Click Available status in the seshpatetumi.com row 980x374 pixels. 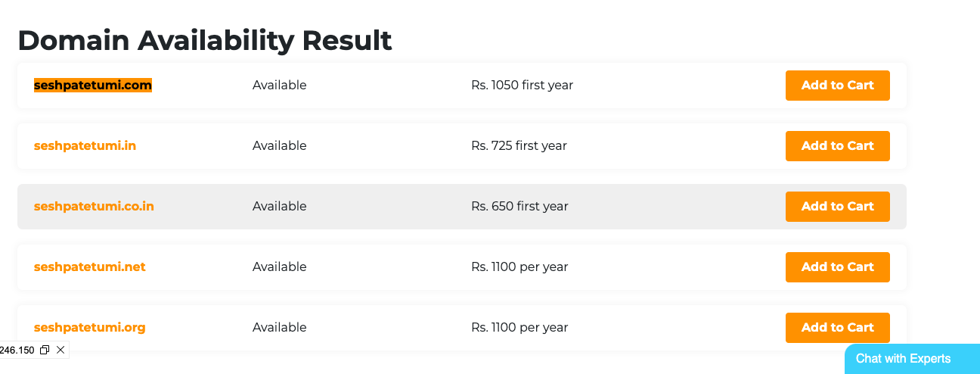(x=279, y=86)
